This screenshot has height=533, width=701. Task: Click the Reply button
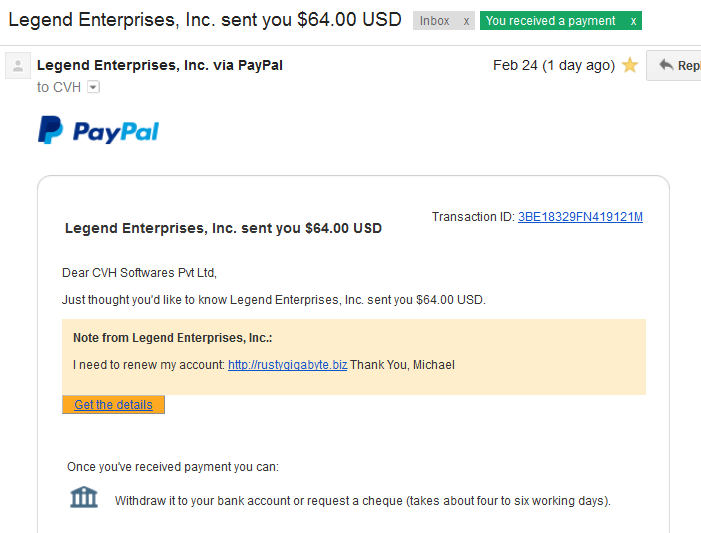674,65
